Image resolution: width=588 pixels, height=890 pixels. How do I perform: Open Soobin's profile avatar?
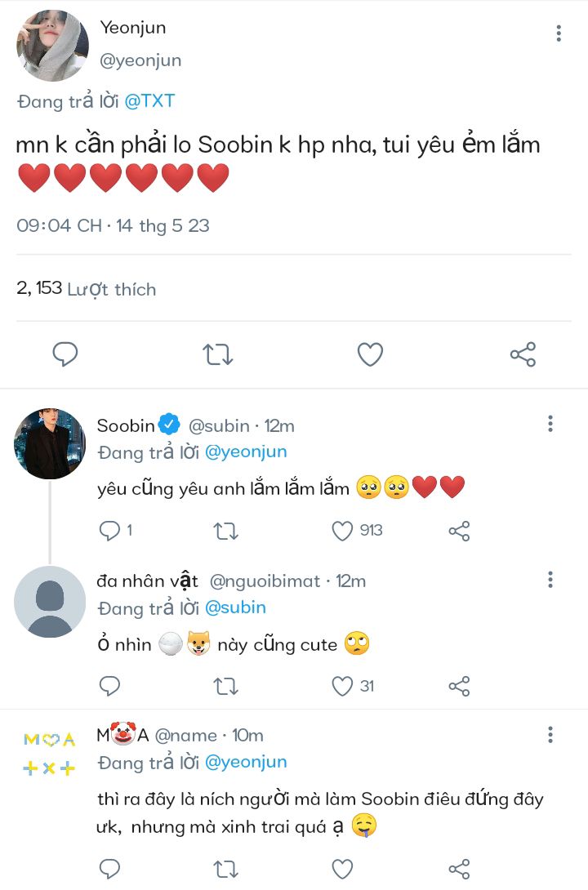point(50,443)
